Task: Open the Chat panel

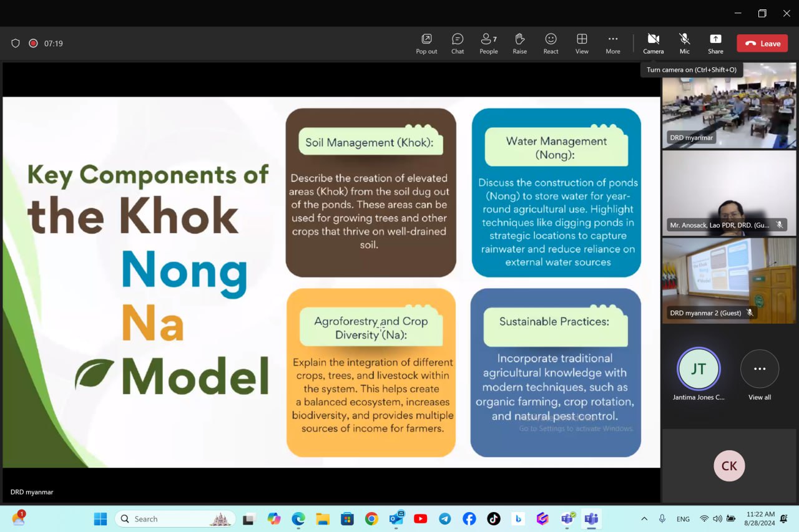Action: tap(458, 43)
